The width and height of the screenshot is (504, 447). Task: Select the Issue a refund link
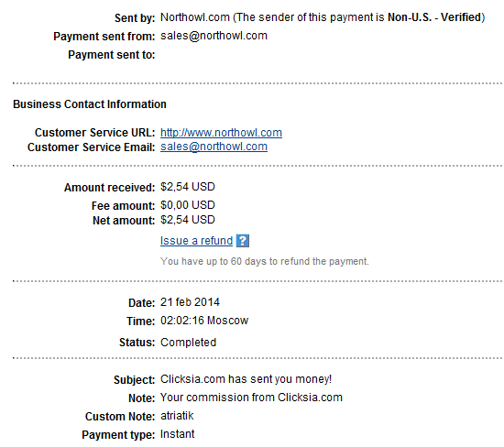point(196,240)
